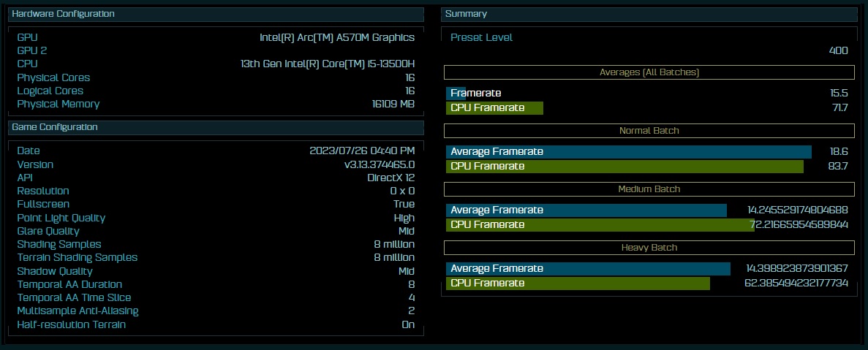Select the Game Configuration header
The width and height of the screenshot is (868, 350).
point(216,127)
